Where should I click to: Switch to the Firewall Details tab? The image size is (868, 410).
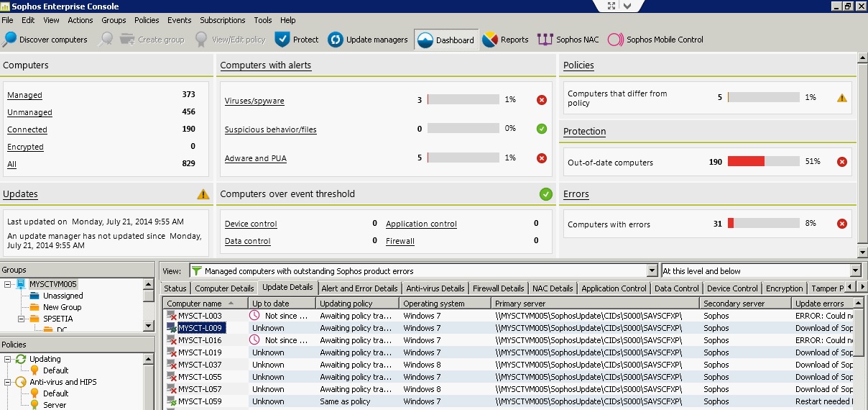[x=499, y=288]
